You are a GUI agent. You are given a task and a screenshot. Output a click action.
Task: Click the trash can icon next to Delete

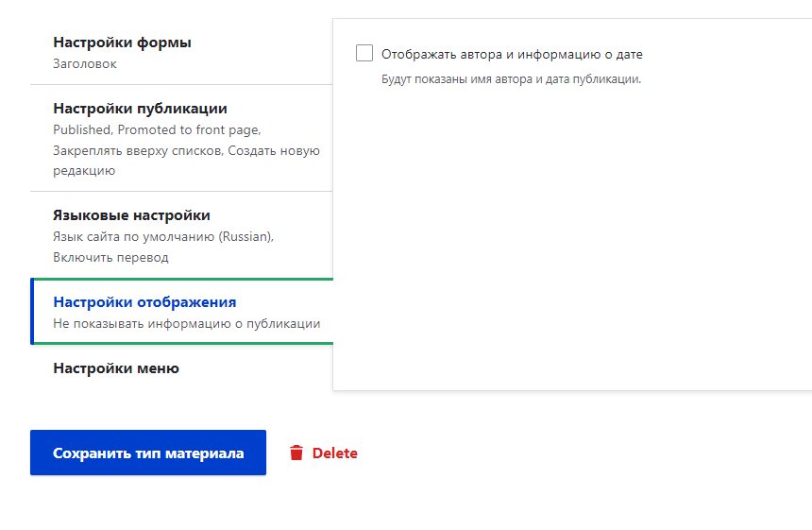coord(296,453)
